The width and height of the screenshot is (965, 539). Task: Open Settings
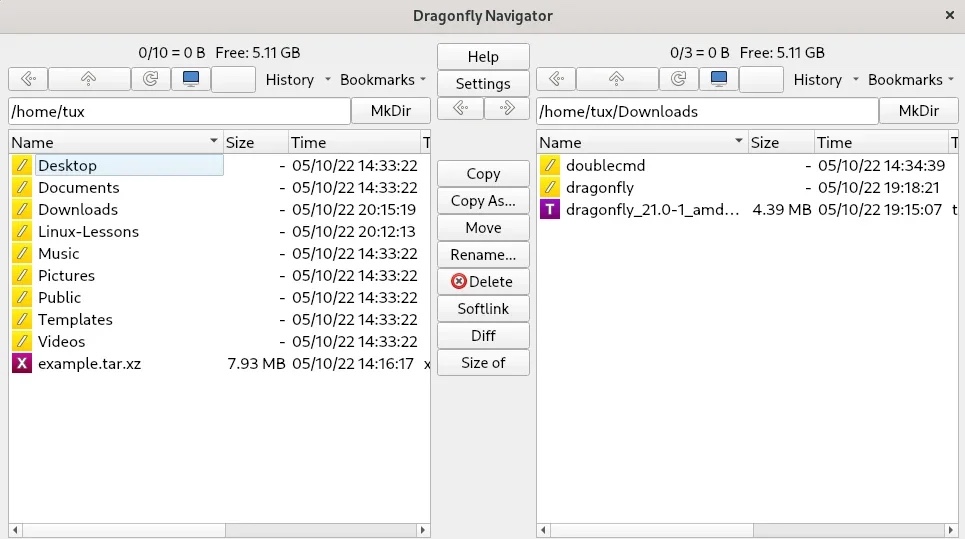483,84
